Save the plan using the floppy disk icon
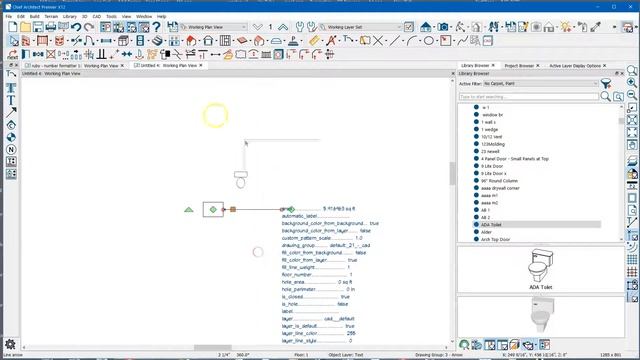This screenshot has height=360, width=640. (38, 27)
